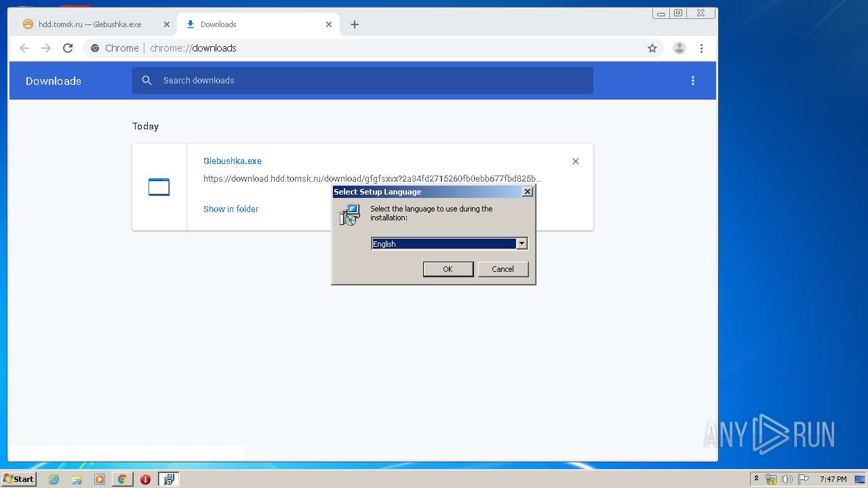Reload the downloads page
Image resolution: width=868 pixels, height=488 pixels.
pos(68,48)
